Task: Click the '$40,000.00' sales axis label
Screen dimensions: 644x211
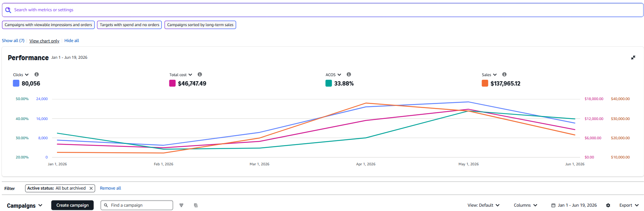Action: (620, 99)
